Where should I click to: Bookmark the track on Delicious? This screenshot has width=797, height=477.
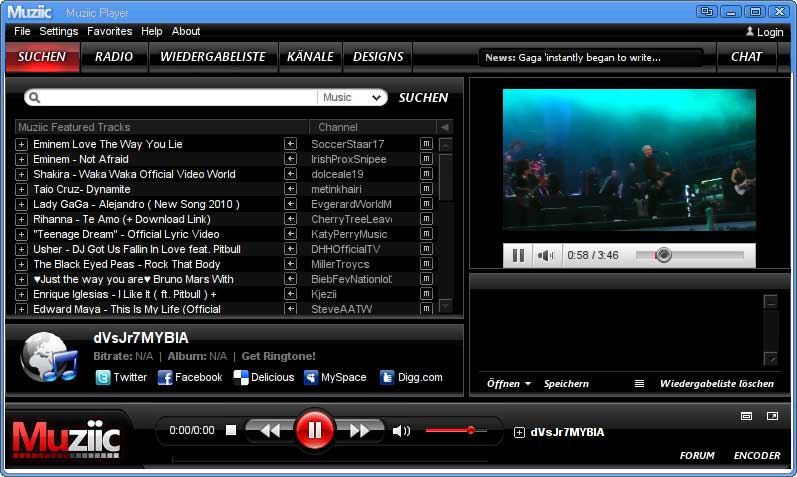264,377
